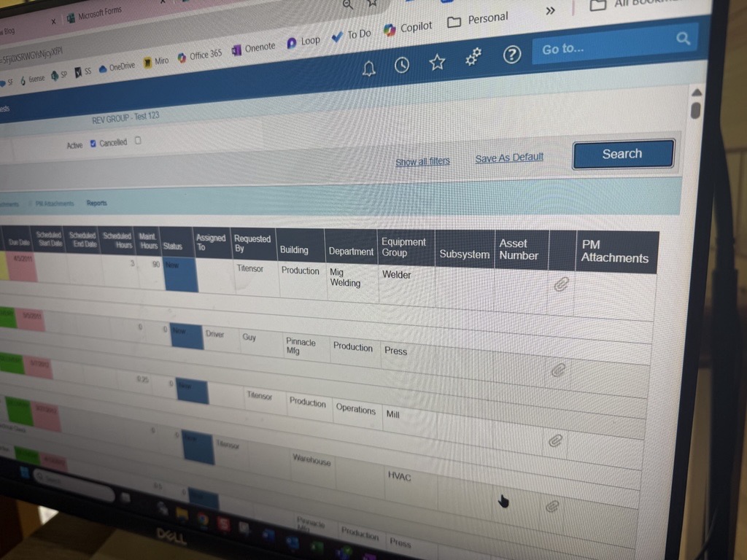Click the Scheduled Hours column header
Screen dimensions: 747x560
pyautogui.click(x=117, y=241)
